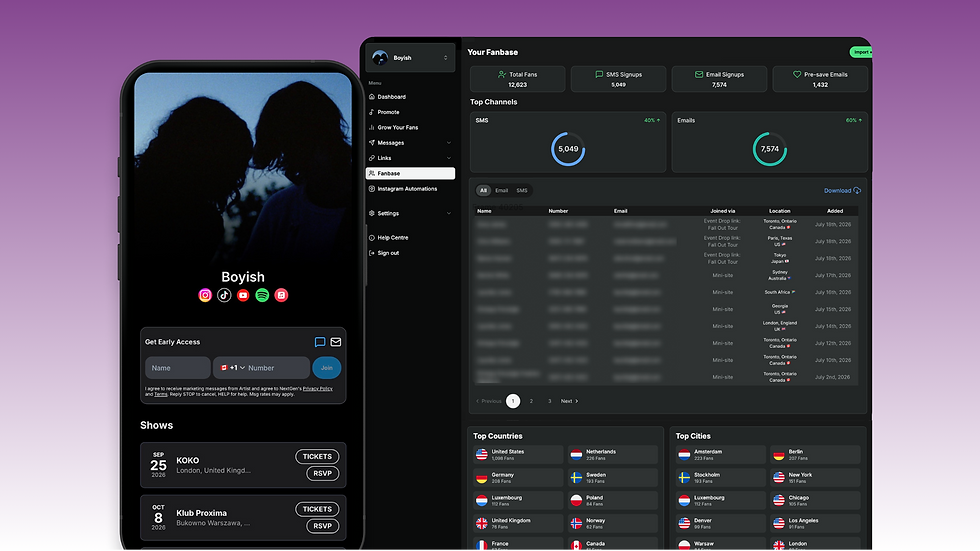This screenshot has width=980, height=551.
Task: Click Berlin in Top Cities
Action: [815, 455]
